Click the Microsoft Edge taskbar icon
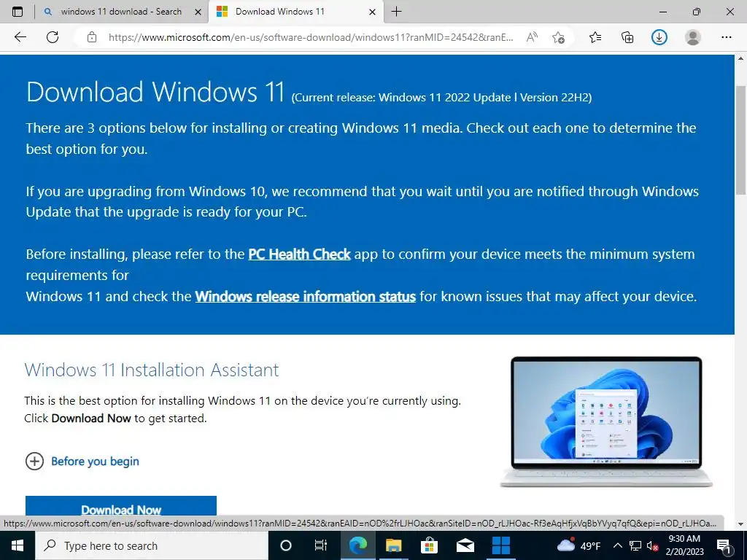 [357, 545]
